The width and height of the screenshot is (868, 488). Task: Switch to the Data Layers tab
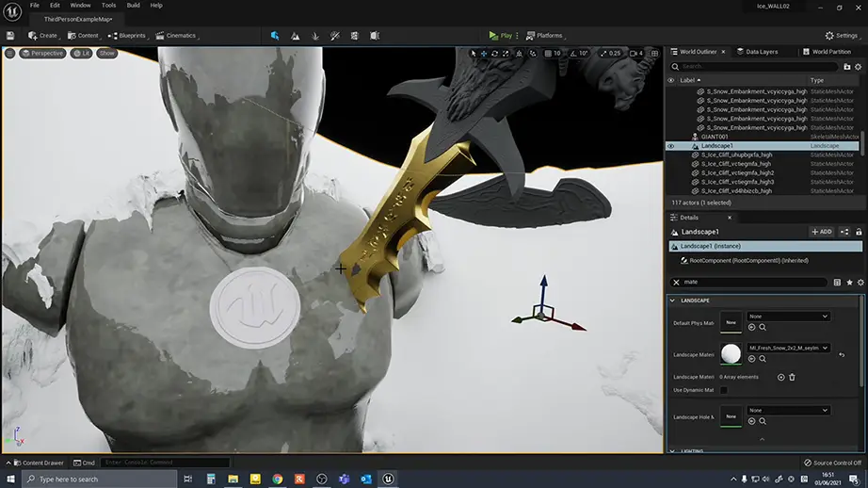pyautogui.click(x=761, y=52)
